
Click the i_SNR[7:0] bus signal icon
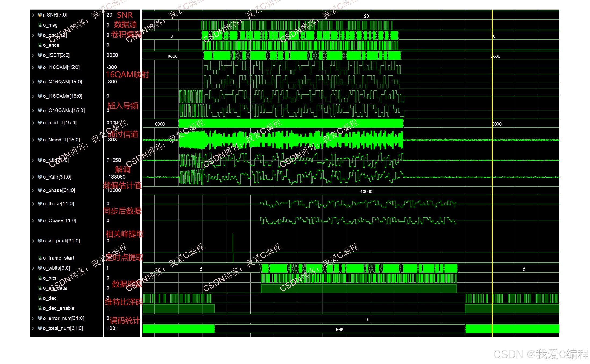click(x=39, y=15)
